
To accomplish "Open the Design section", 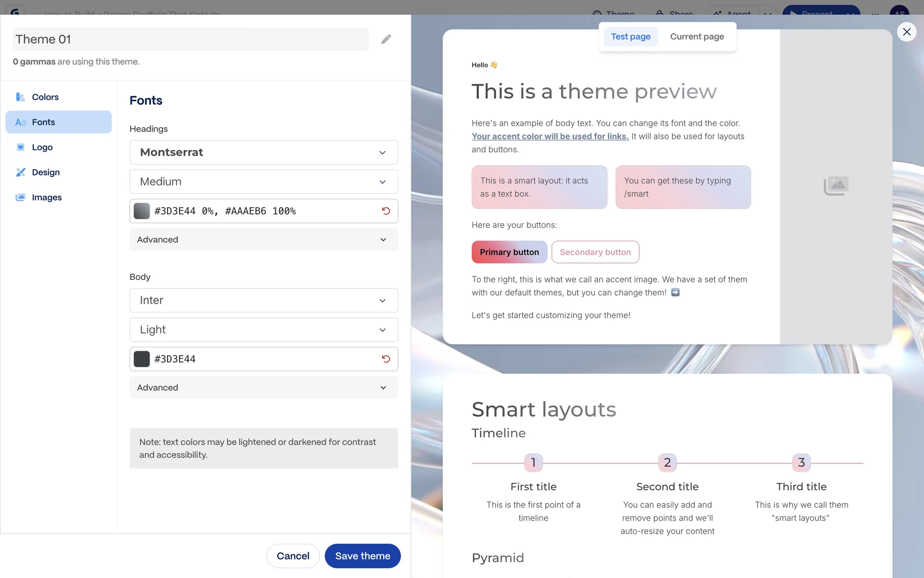I will tap(46, 172).
